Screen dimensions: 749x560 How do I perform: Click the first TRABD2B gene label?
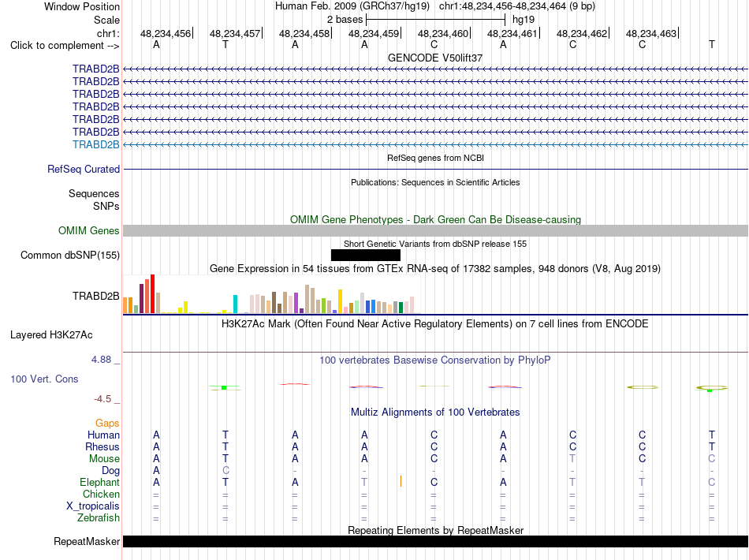[95, 69]
